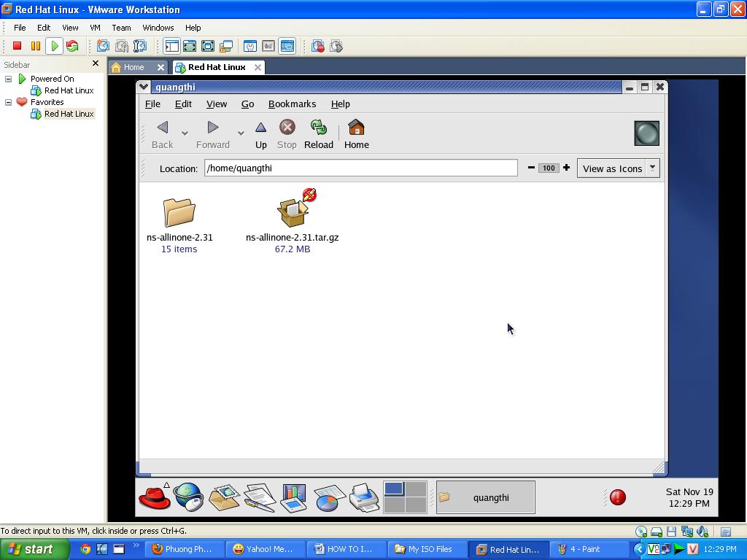The width and height of the screenshot is (747, 560).
Task: Switch to the Home tab in VMware
Action: [x=133, y=67]
